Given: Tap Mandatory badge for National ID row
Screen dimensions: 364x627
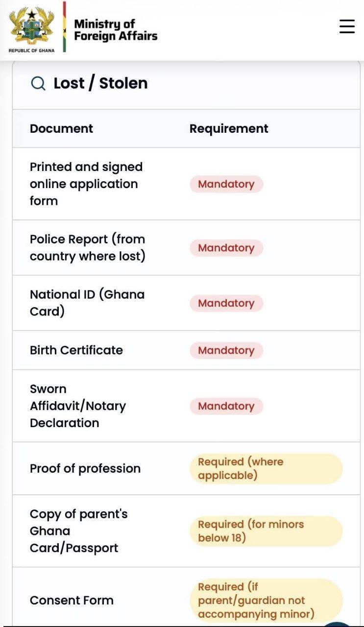Looking at the screenshot, I should 226,303.
